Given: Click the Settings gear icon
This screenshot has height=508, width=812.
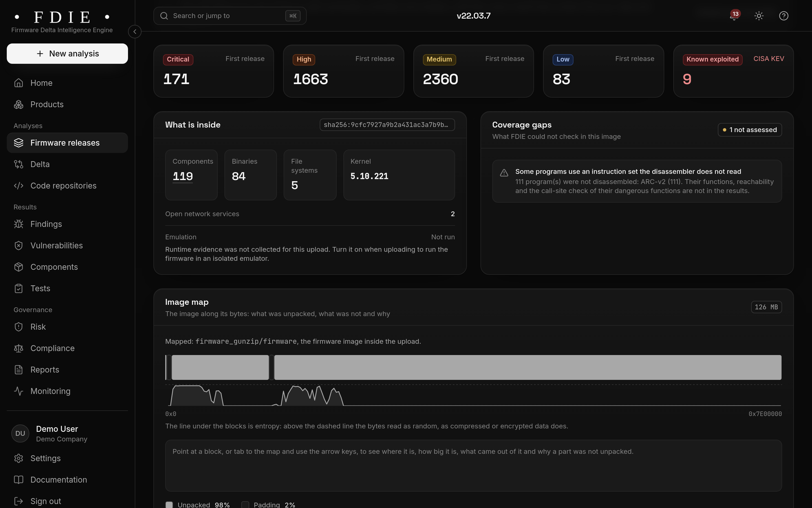Looking at the screenshot, I should point(18,459).
